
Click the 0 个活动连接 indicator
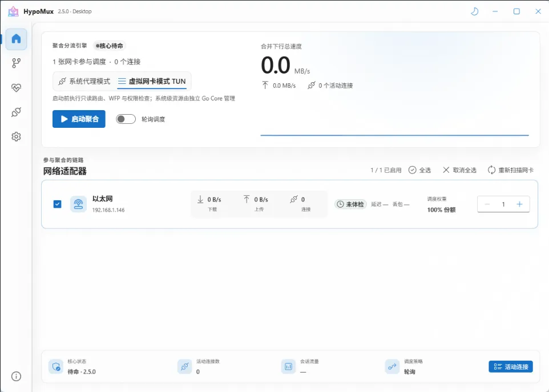coord(330,86)
